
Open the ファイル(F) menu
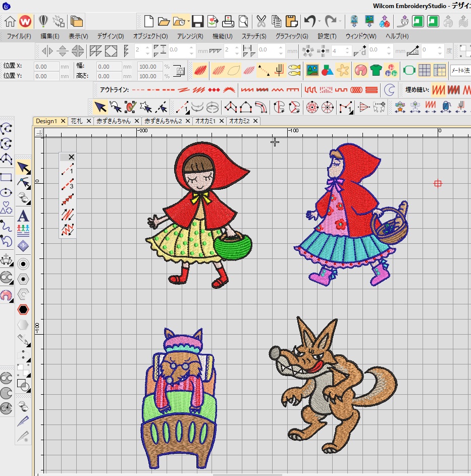[x=19, y=36]
